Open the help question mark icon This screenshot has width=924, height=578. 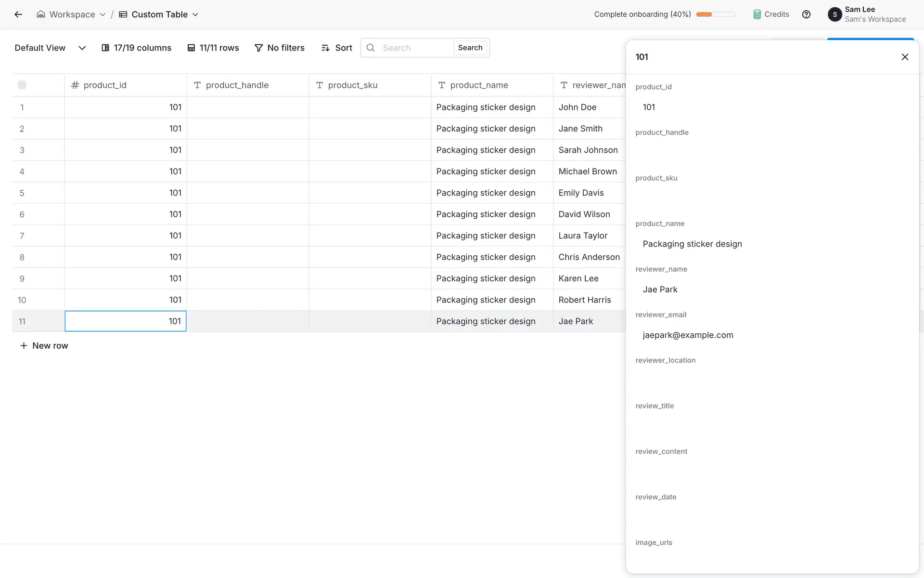[806, 14]
